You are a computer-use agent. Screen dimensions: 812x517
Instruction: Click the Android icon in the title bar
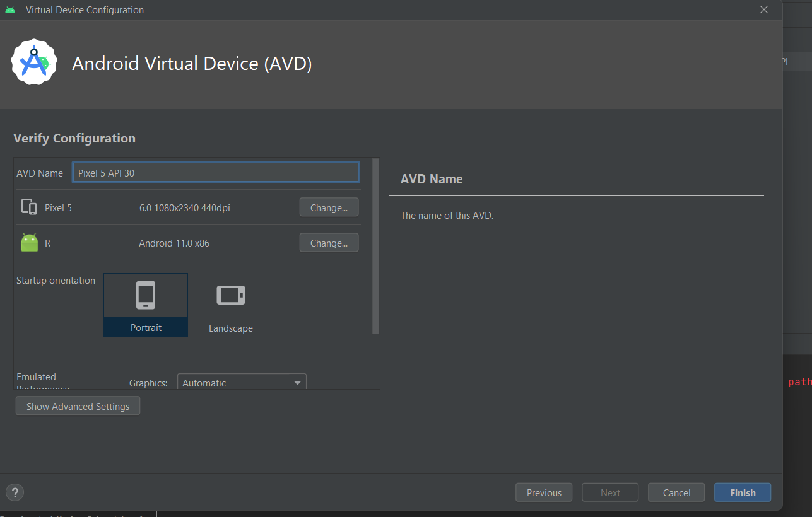10,10
